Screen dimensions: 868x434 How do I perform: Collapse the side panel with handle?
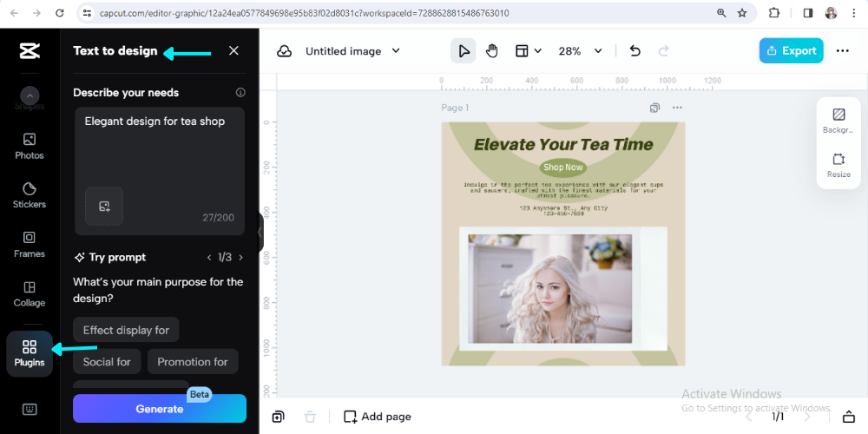pos(260,233)
